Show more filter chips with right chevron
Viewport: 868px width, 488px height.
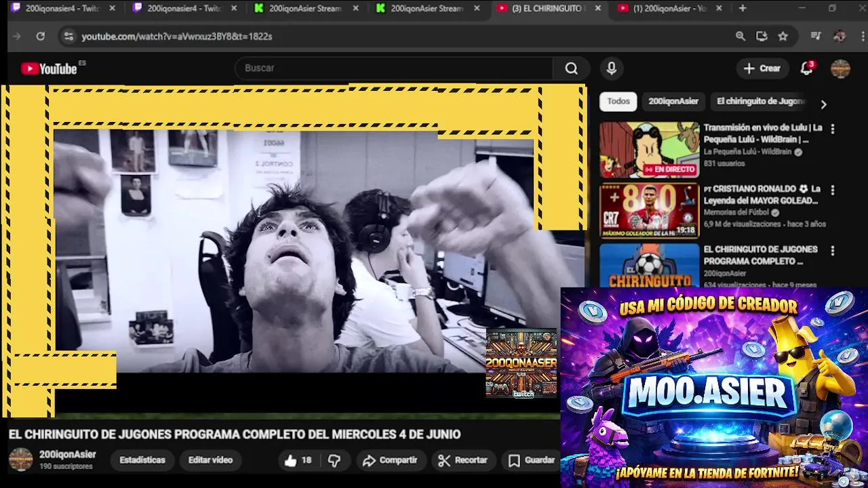823,104
